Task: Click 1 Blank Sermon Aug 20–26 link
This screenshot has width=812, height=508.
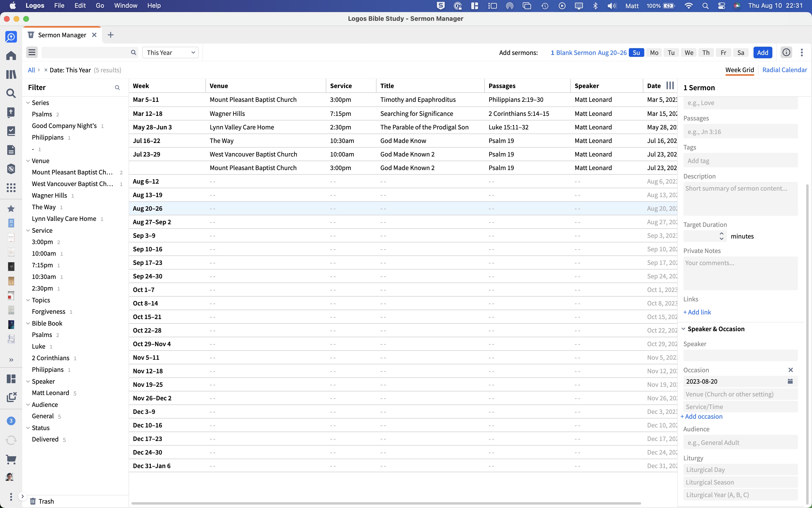Action: point(588,53)
